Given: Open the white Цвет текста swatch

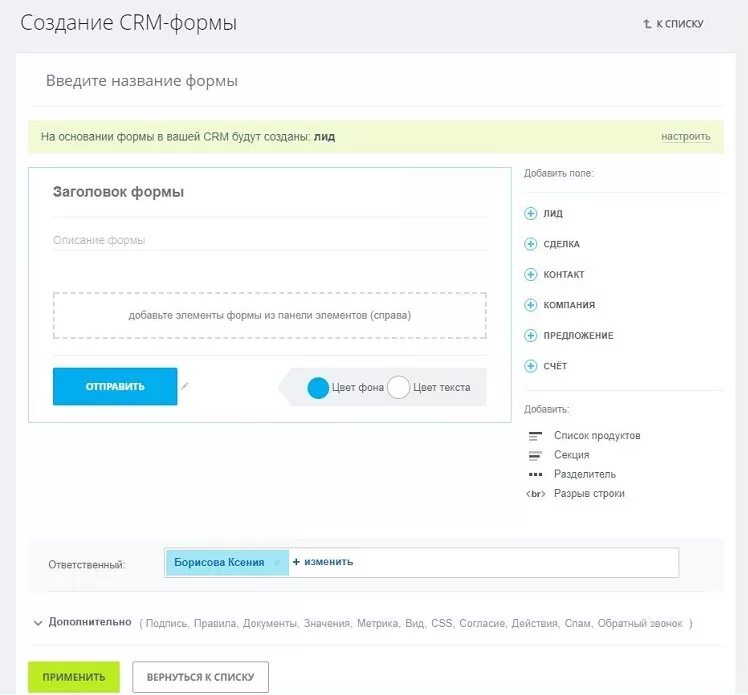Looking at the screenshot, I should (x=398, y=387).
